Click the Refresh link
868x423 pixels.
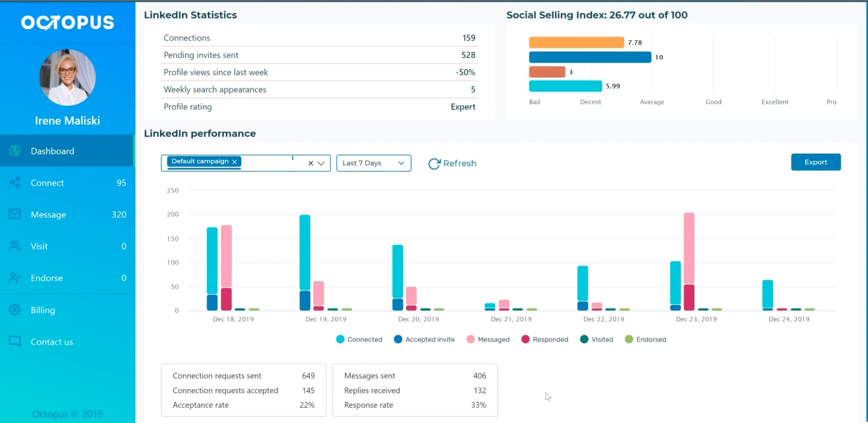[x=453, y=163]
